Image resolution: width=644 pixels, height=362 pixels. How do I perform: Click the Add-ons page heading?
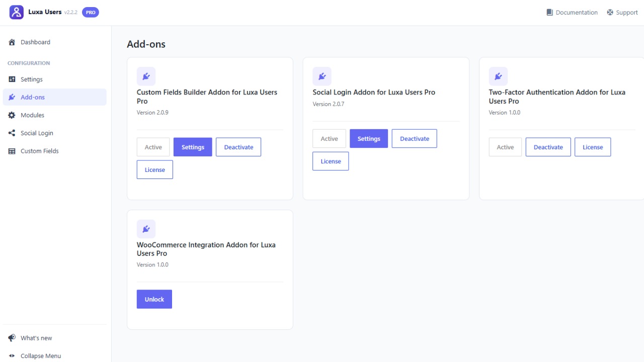coord(146,44)
